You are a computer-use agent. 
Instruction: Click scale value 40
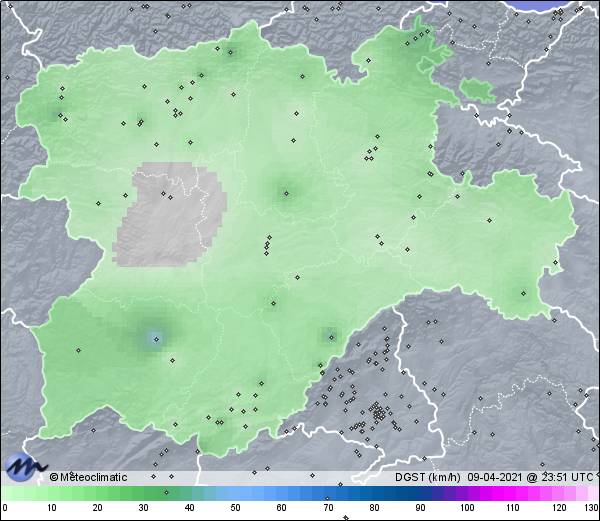pos(189,508)
